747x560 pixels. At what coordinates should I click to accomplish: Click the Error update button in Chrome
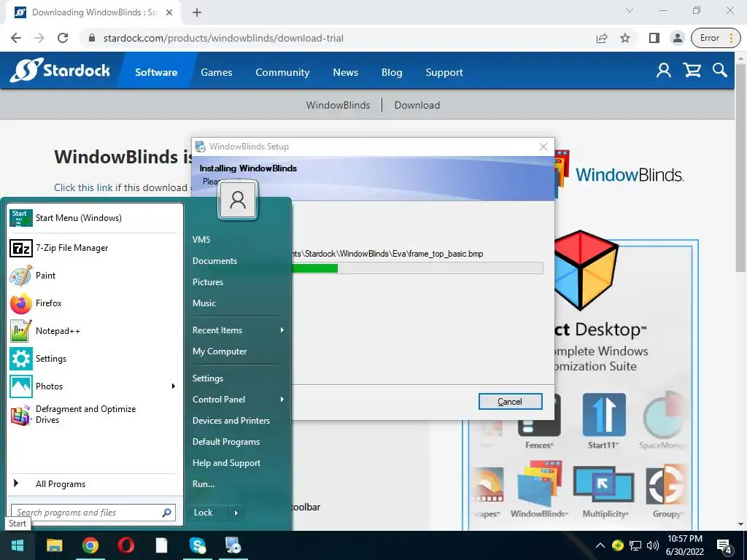pyautogui.click(x=716, y=38)
